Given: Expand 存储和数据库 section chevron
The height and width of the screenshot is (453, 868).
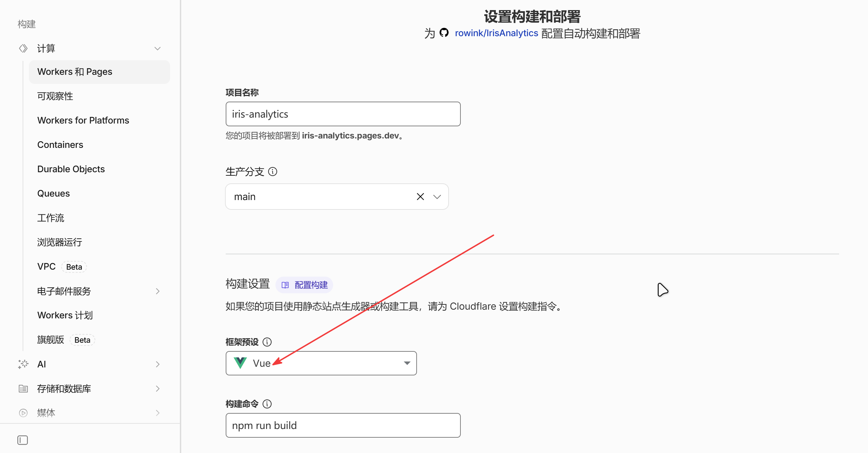Looking at the screenshot, I should point(158,389).
